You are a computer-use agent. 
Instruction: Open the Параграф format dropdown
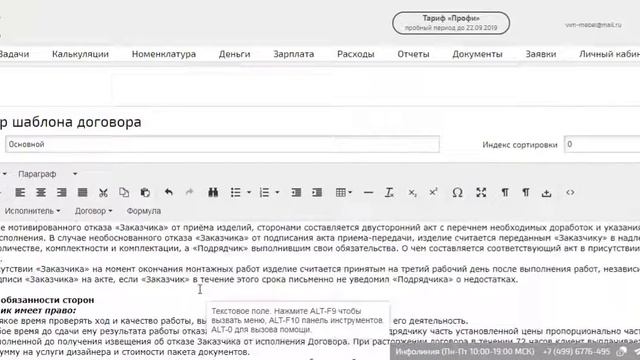pyautogui.click(x=47, y=174)
